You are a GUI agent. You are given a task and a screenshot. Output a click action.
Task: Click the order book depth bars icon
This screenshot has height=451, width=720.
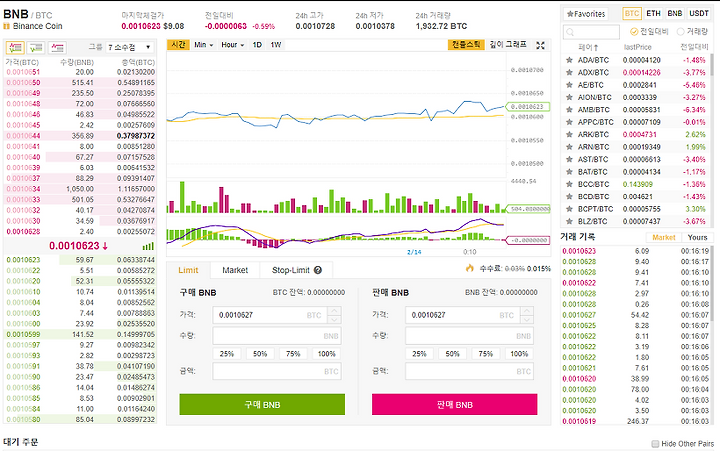click(148, 246)
